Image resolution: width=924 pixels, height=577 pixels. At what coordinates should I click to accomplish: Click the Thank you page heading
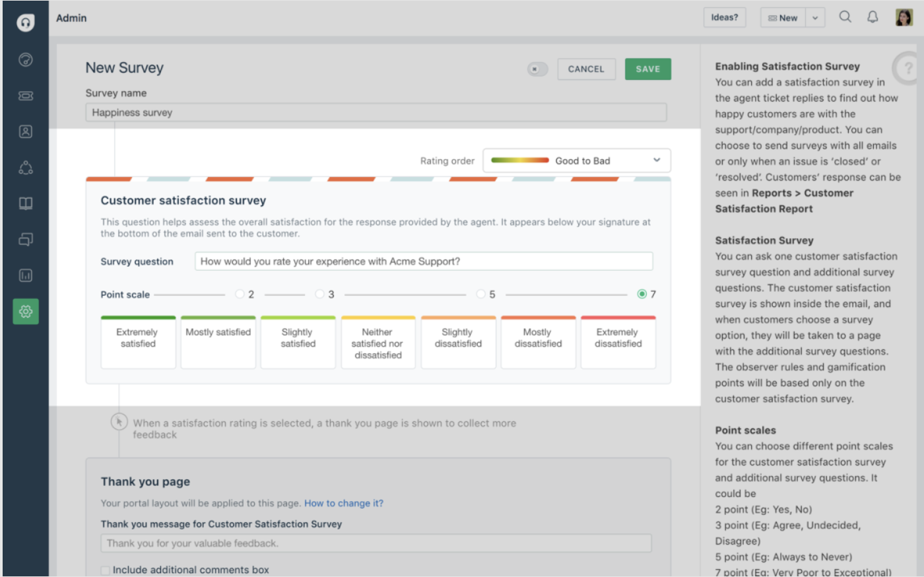click(145, 482)
